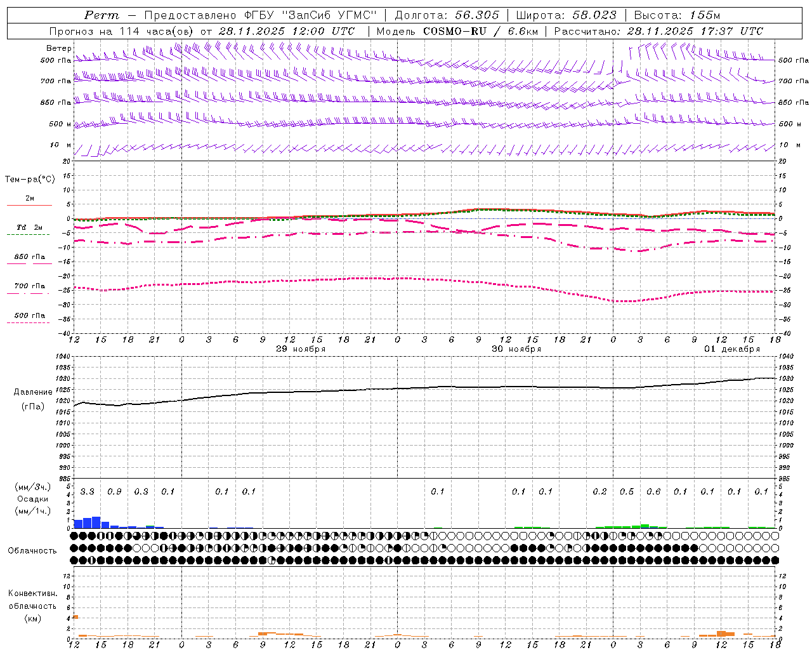Click 'Рассчитано: 28.11.2025 17:37 UTC' timestamp

click(x=658, y=31)
